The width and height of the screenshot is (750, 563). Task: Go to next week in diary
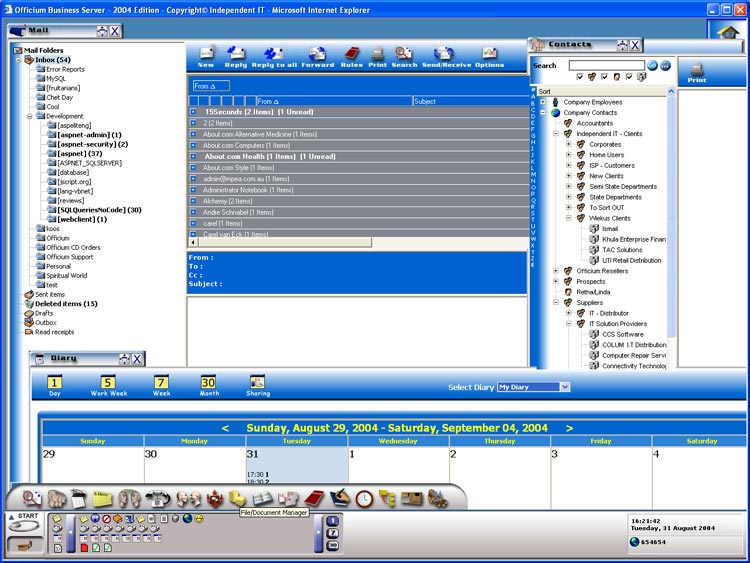[x=569, y=428]
